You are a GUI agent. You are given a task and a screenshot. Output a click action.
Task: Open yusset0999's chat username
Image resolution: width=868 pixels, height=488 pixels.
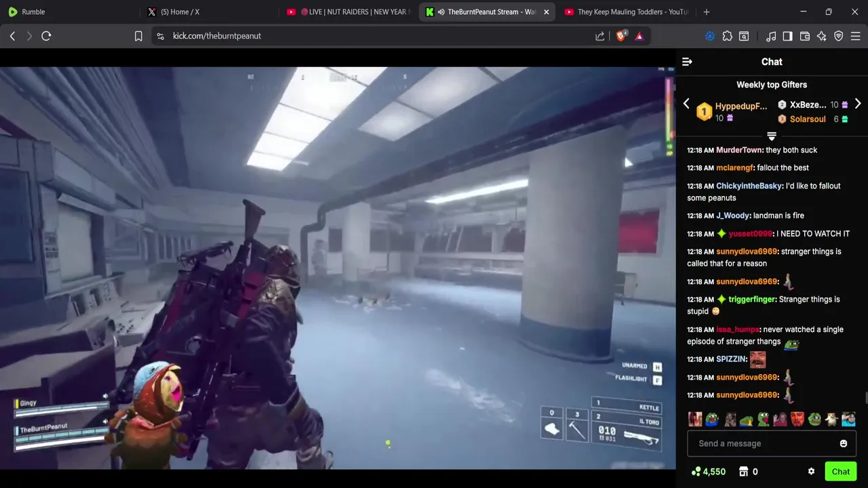(750, 234)
